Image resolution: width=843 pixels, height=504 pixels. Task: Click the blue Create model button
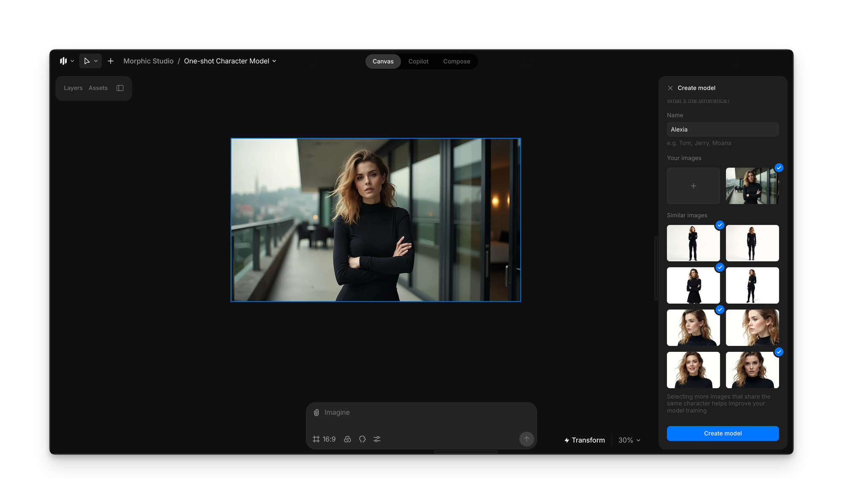[x=722, y=433]
